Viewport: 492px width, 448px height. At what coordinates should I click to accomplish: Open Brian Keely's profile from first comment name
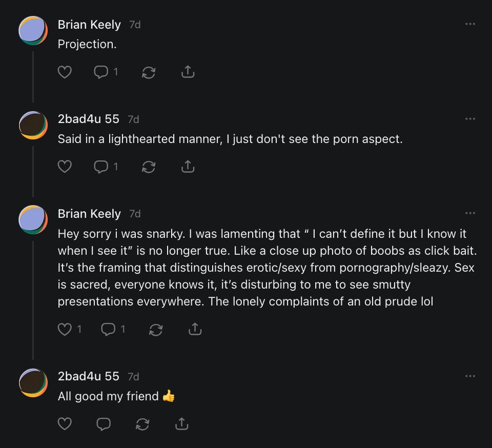click(89, 25)
